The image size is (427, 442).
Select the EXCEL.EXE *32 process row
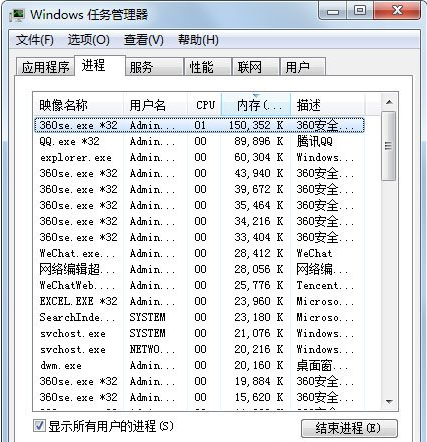coord(199,301)
